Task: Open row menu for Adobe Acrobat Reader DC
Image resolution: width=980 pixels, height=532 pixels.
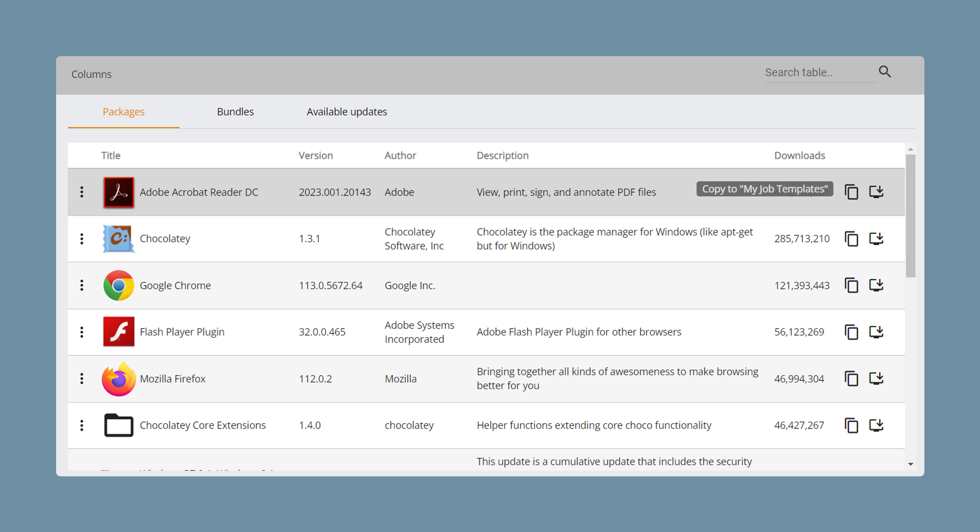Action: tap(82, 192)
